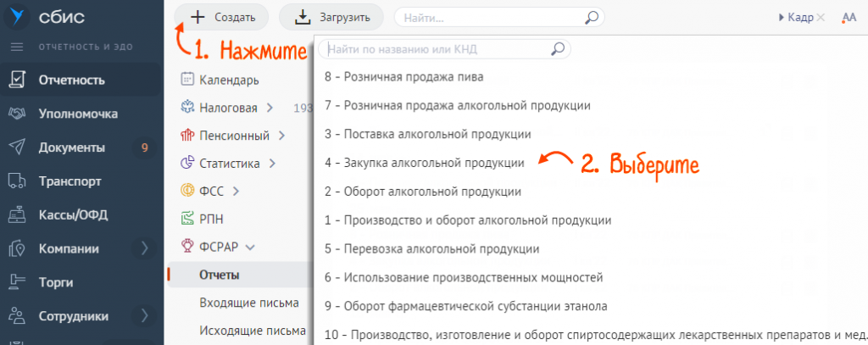This screenshot has height=345, width=868.
Task: Choose 8 - Розничная продажа пива
Action: click(x=404, y=77)
